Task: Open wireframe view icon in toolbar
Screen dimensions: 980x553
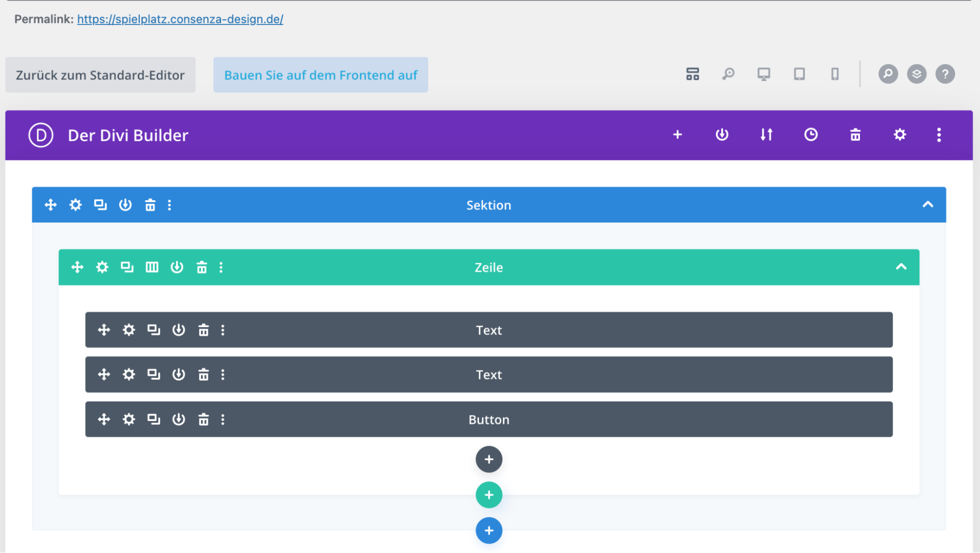Action: [x=692, y=74]
